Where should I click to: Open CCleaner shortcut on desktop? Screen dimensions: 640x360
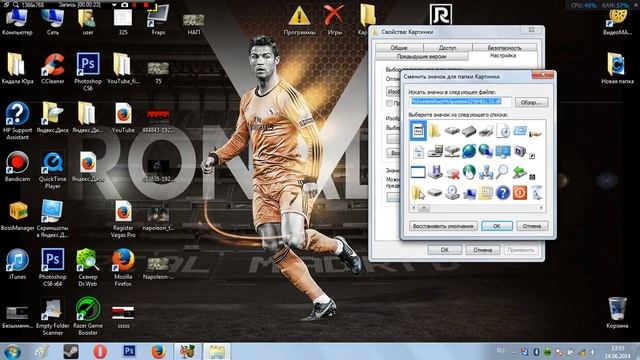click(53, 69)
